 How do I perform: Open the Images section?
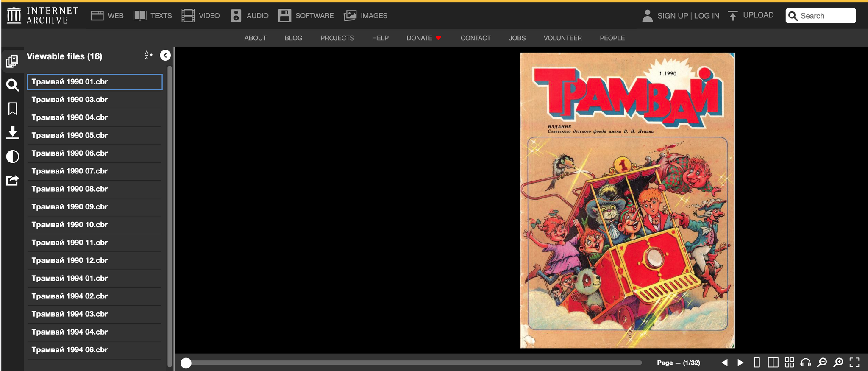[365, 16]
